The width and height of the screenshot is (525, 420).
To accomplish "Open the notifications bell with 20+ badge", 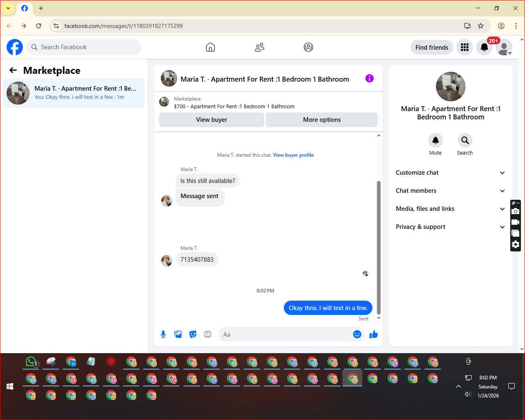I will click(484, 47).
